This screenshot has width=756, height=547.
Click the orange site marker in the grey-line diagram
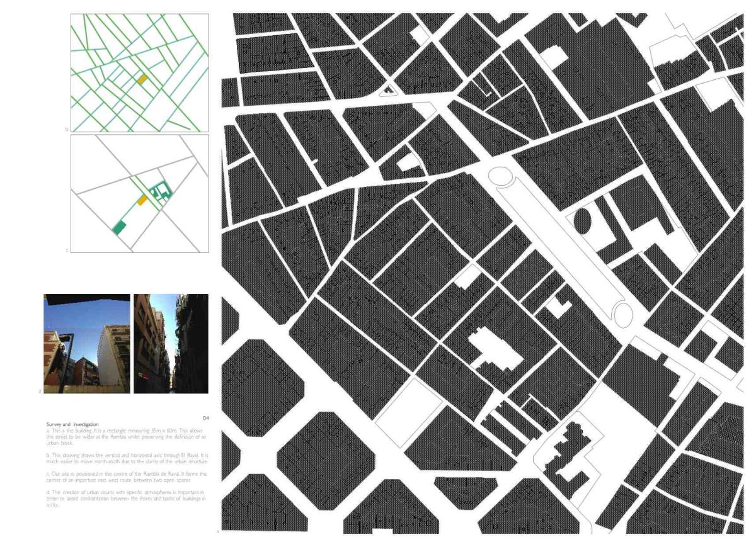143,200
